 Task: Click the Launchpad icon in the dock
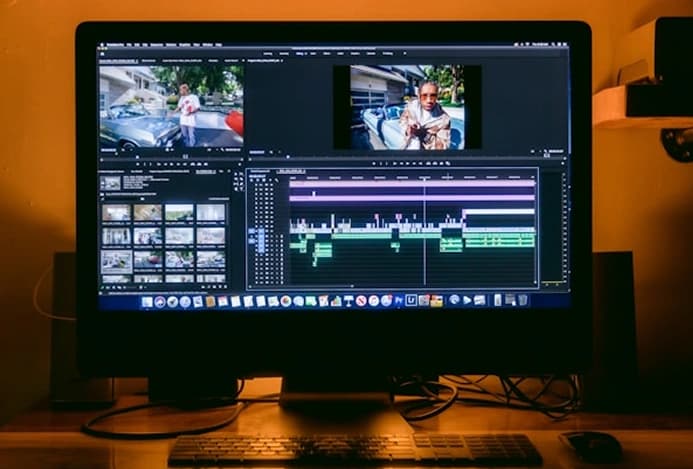pyautogui.click(x=160, y=301)
